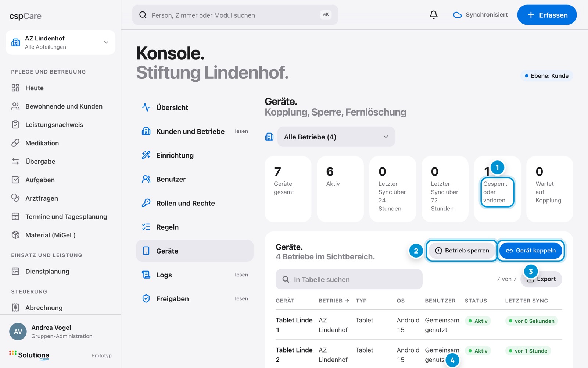The width and height of the screenshot is (588, 368).
Task: Open the Alle Betriebe (4) dropdown
Action: [x=336, y=137]
